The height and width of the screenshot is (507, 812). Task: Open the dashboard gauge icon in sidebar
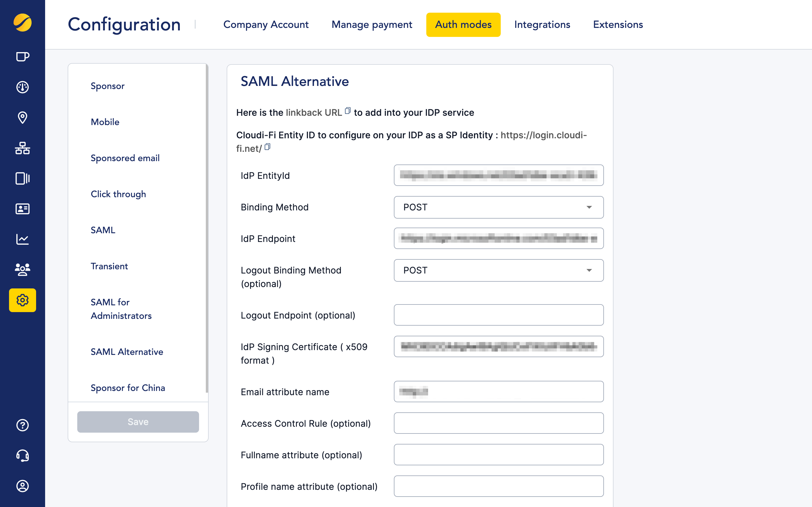click(22, 87)
